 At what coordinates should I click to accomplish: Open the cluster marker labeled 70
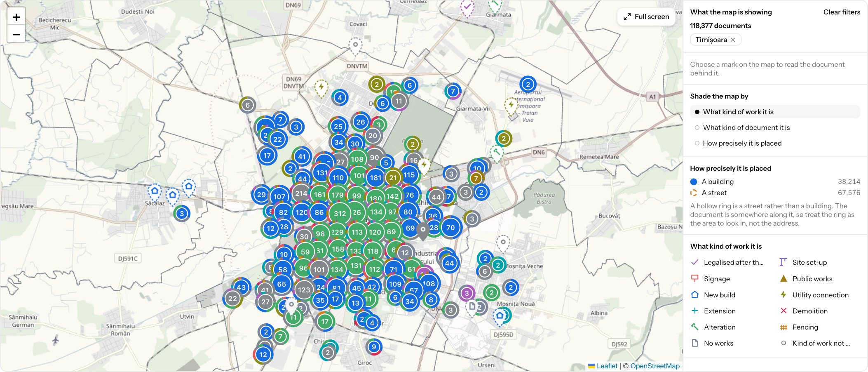[450, 227]
